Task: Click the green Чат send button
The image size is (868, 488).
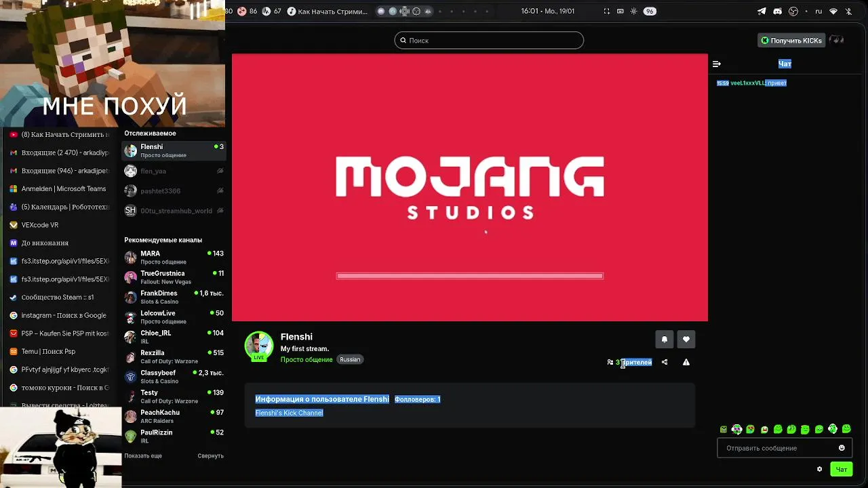Action: pyautogui.click(x=842, y=469)
